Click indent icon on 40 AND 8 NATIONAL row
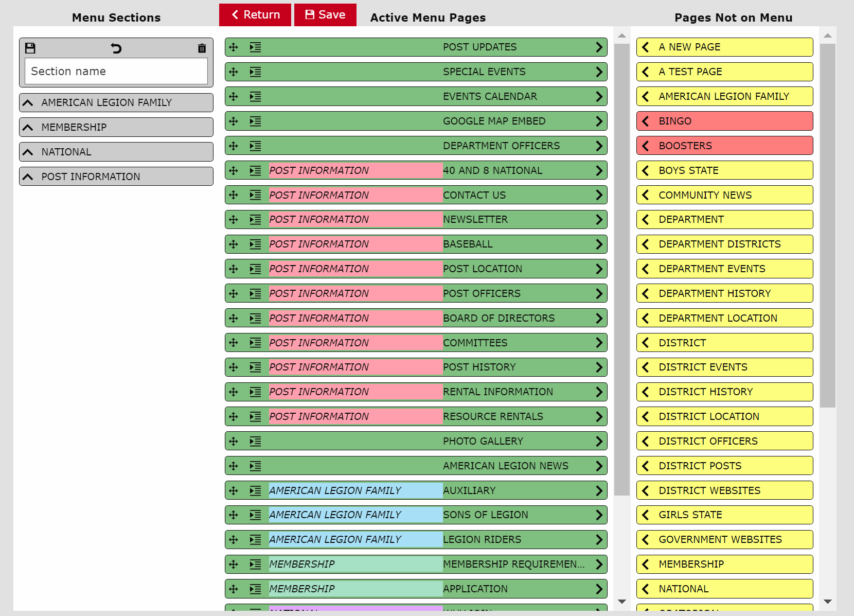This screenshot has height=616, width=854. tap(256, 171)
